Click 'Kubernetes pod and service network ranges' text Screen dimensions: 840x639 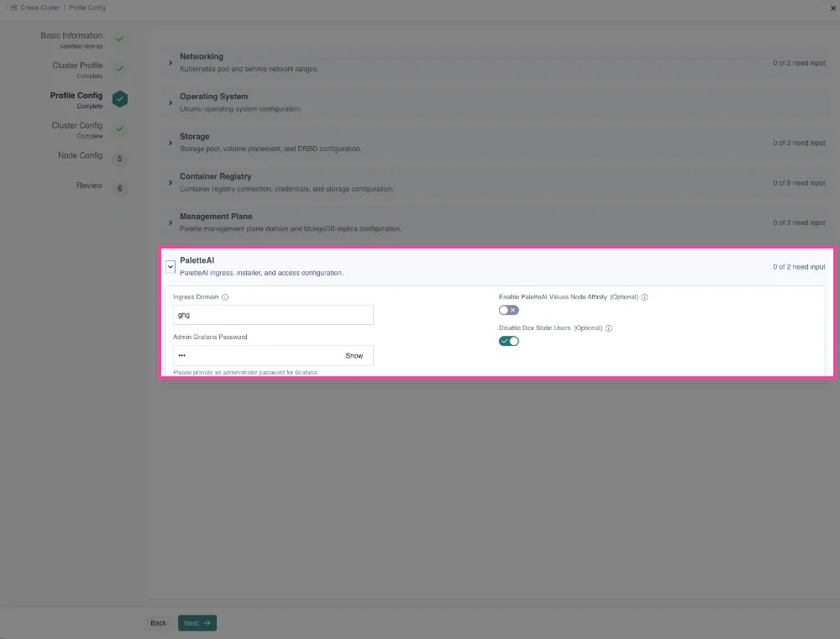[249, 69]
